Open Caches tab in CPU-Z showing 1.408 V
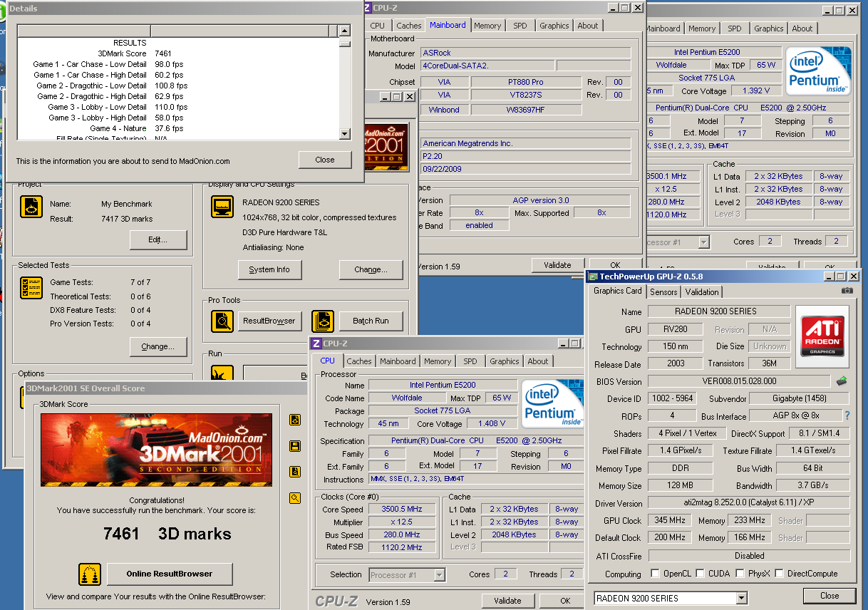The image size is (868, 610). coord(359,361)
